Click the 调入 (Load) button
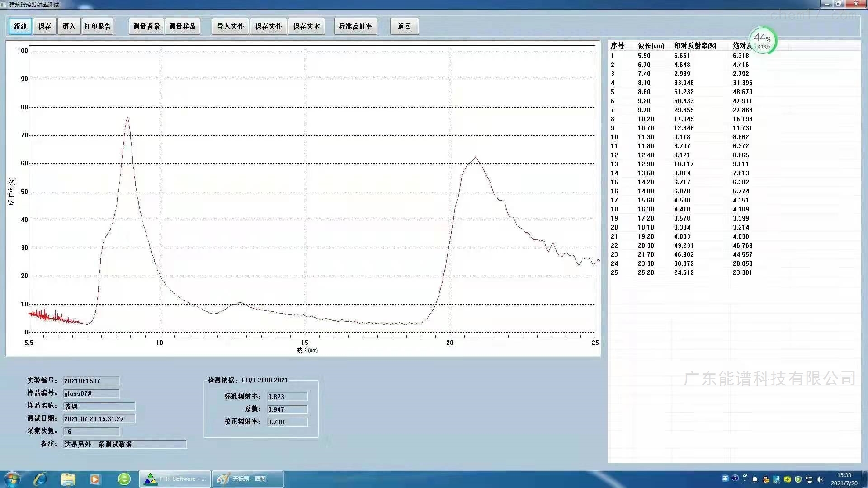 point(69,26)
